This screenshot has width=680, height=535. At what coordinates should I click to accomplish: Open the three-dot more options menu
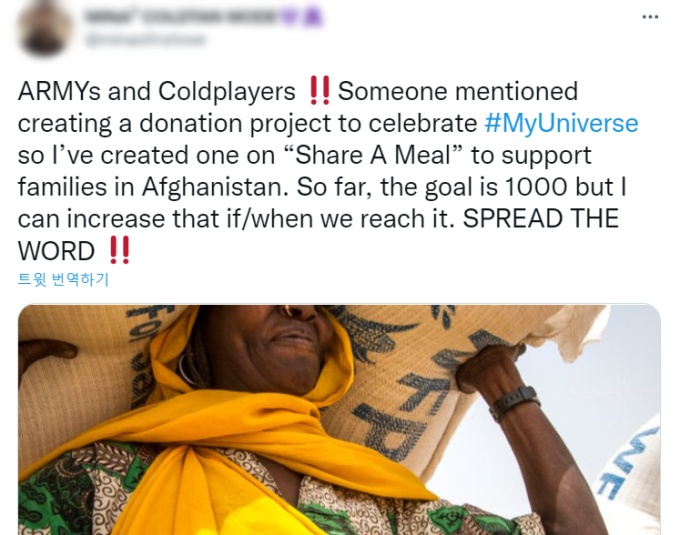point(650,17)
